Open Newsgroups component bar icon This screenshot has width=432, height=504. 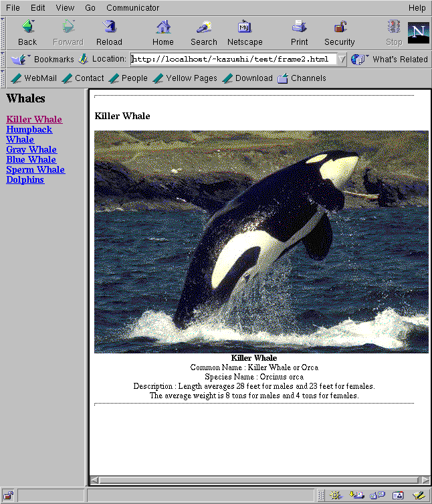tap(377, 495)
